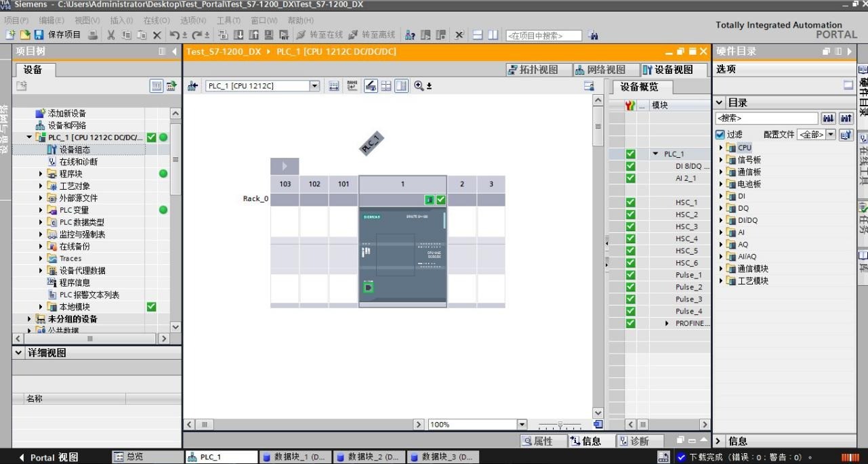868x464 pixels.
Task: Click the profile settings icon beside 全部 dropdown
Action: click(x=846, y=135)
